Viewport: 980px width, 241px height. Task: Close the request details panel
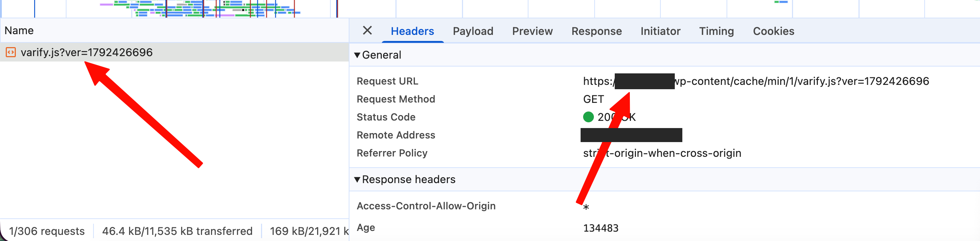(367, 31)
